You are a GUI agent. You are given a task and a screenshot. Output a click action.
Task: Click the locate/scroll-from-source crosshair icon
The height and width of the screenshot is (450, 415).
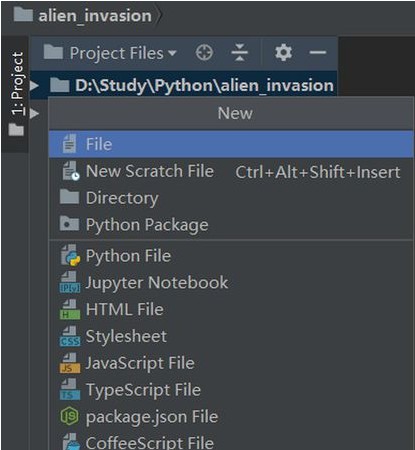click(204, 53)
